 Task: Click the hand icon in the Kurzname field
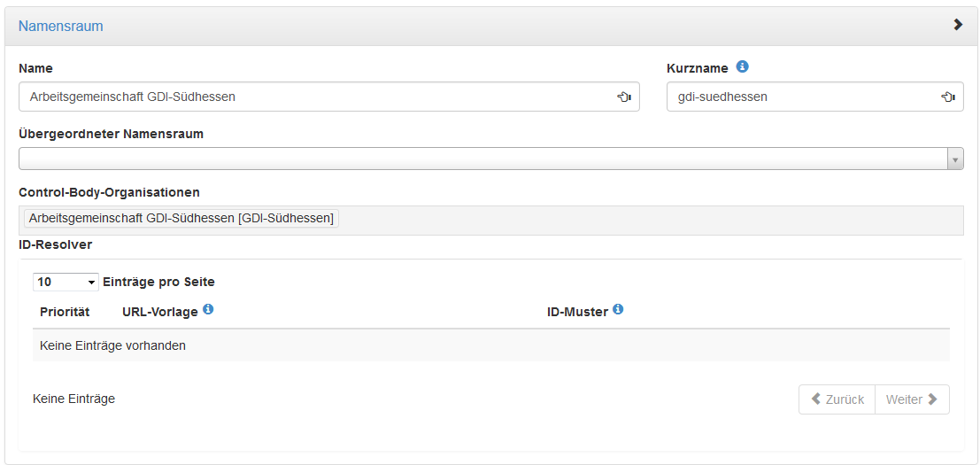[x=948, y=97]
